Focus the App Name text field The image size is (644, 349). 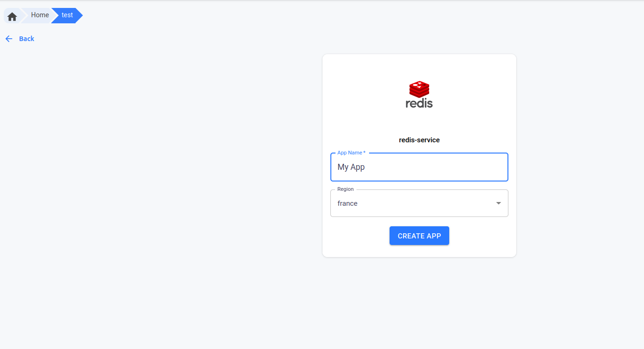419,167
